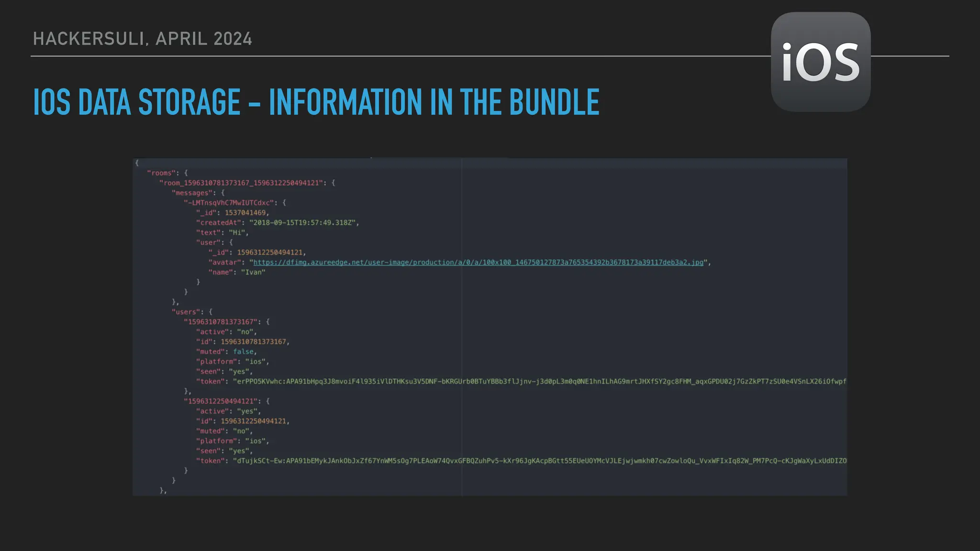Click the "active": "yes" line
The width and height of the screenshot is (980, 551).
(x=228, y=411)
